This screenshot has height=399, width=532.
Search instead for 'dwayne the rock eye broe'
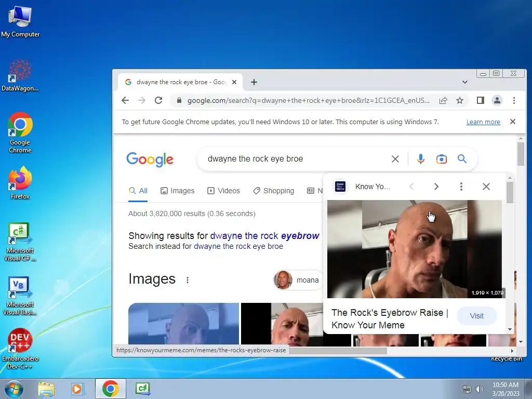[x=238, y=246]
